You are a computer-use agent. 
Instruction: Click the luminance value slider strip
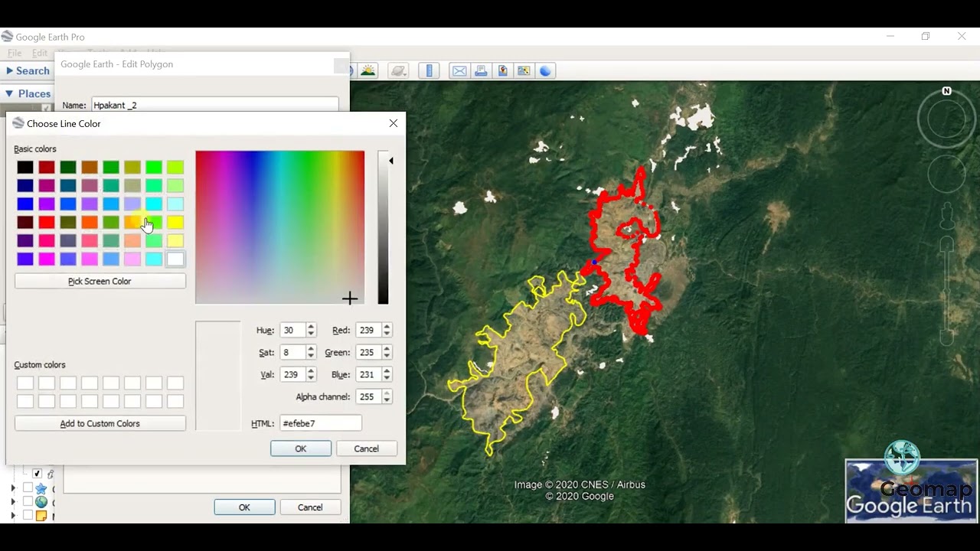tap(383, 227)
